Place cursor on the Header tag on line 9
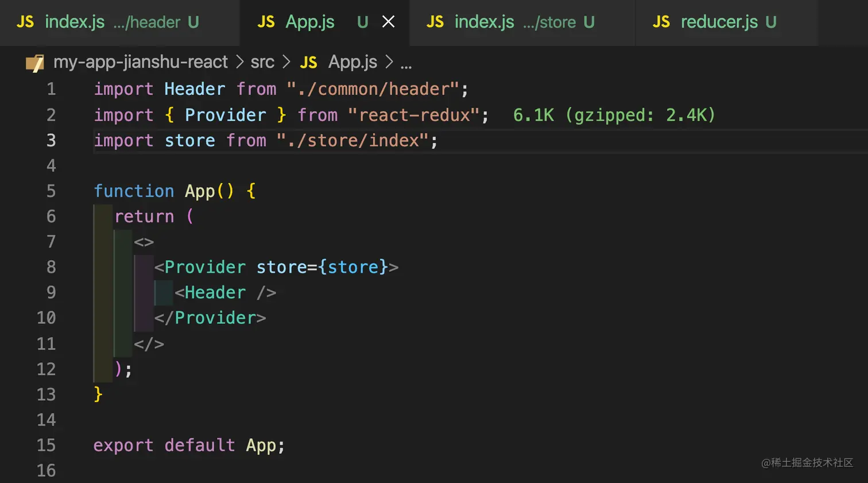 coord(215,293)
